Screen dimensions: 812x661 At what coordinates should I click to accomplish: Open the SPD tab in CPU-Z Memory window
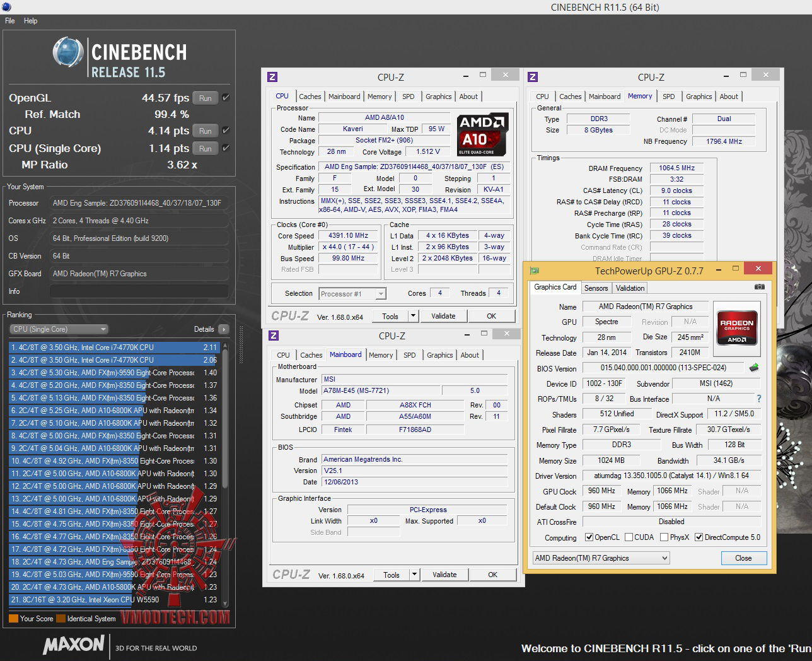(x=669, y=97)
